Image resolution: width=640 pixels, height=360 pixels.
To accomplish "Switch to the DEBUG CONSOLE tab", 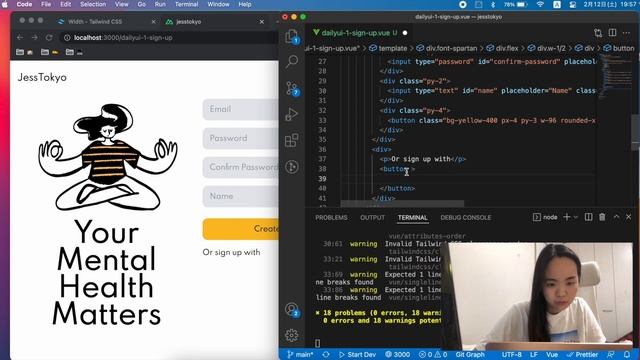I will pos(466,218).
